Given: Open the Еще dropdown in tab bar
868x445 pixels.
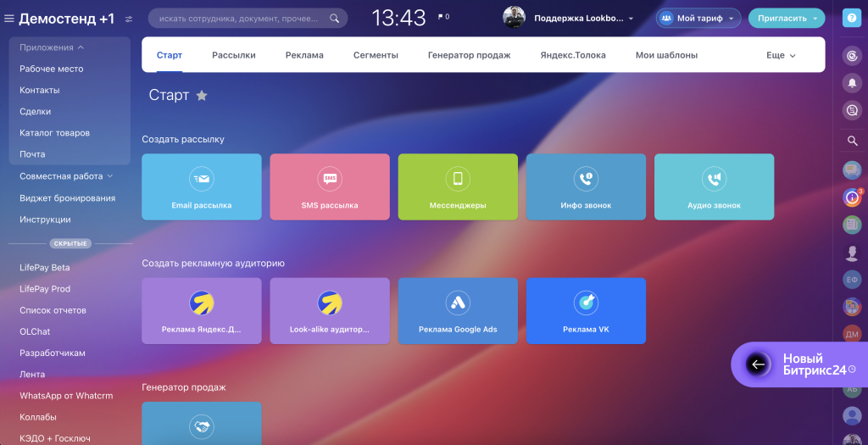Looking at the screenshot, I should click(781, 55).
